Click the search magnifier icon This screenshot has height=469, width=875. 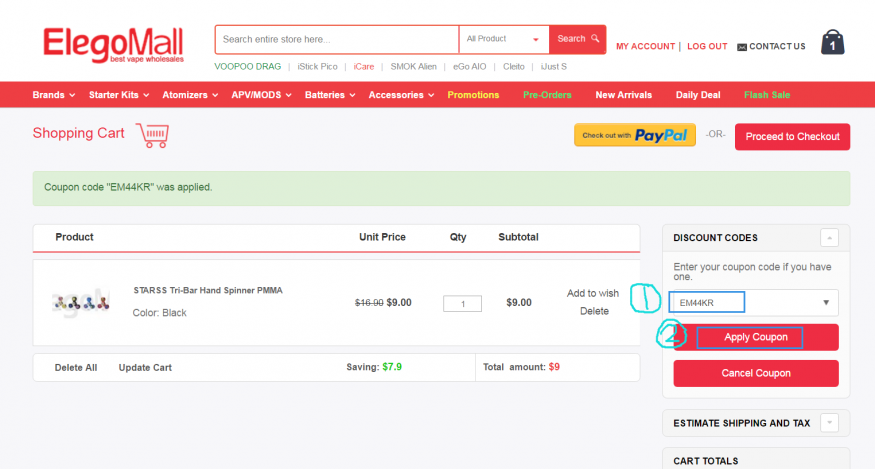click(595, 39)
